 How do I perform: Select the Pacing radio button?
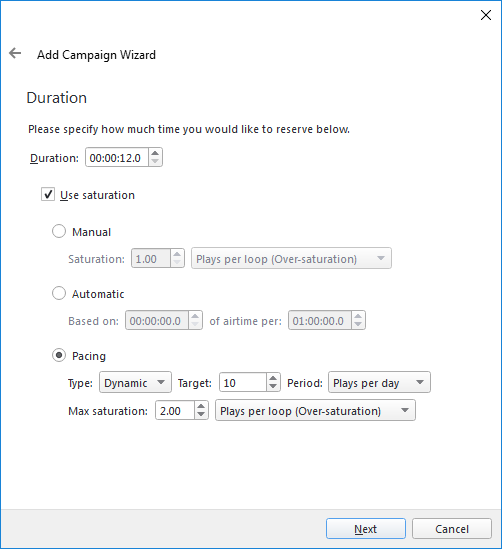[59, 355]
